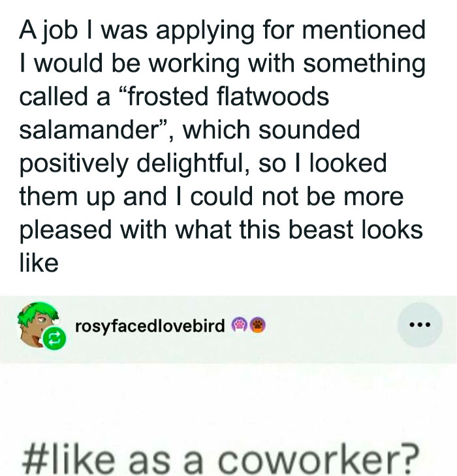Click the purple paw badge
The height and width of the screenshot is (476, 457).
click(x=240, y=325)
